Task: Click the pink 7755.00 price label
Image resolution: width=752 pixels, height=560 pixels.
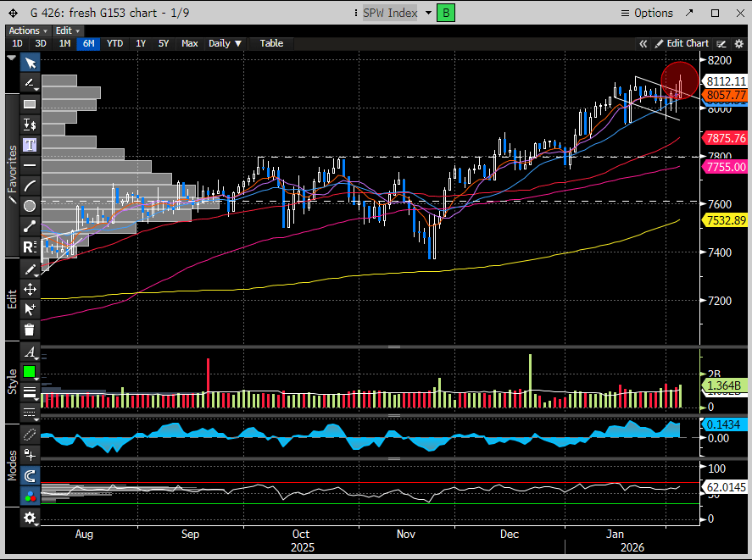Action: (726, 167)
